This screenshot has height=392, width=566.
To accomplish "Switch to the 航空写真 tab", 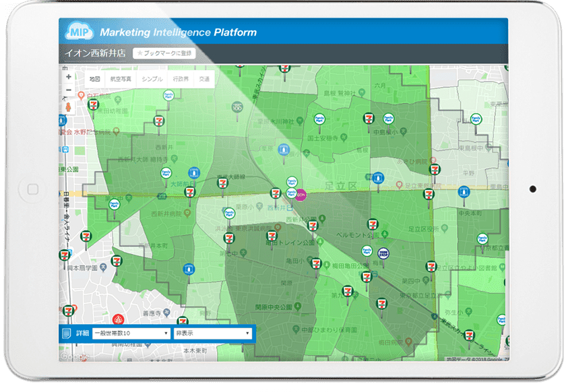I will tap(121, 79).
